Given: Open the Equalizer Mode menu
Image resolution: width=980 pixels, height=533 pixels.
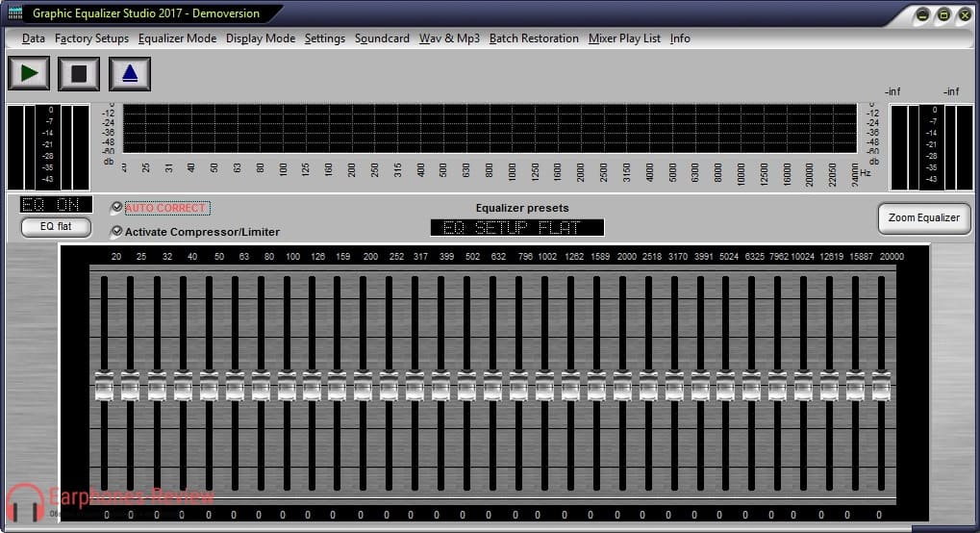Looking at the screenshot, I should 177,38.
